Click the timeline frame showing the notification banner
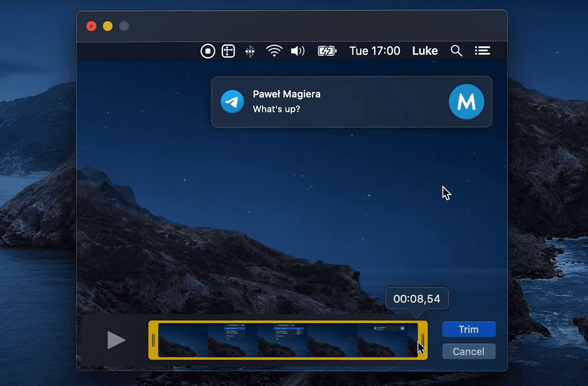Image resolution: width=588 pixels, height=386 pixels. coord(382,340)
